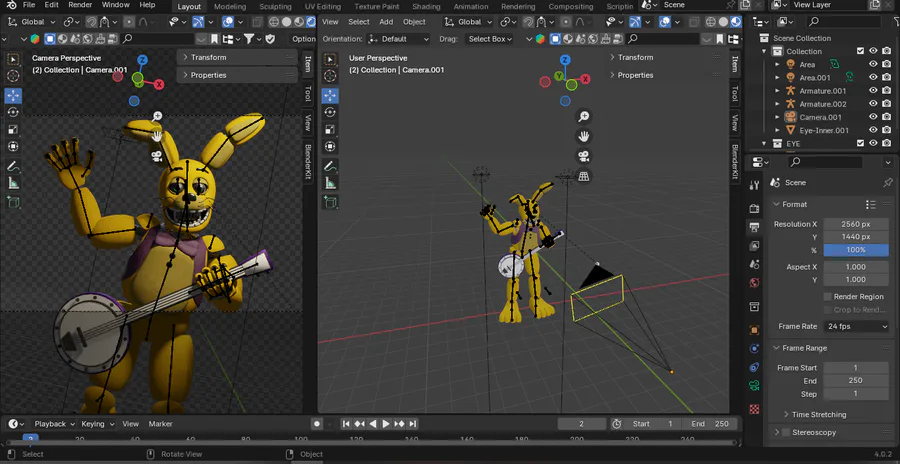Toggle the eye icon for the Area.001 light

(x=873, y=78)
